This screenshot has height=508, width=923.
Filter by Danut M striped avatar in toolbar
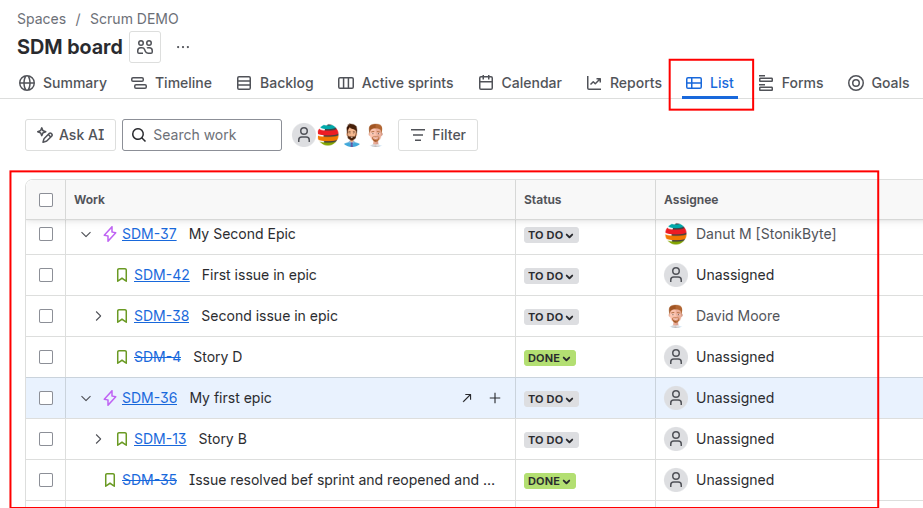pyautogui.click(x=328, y=135)
